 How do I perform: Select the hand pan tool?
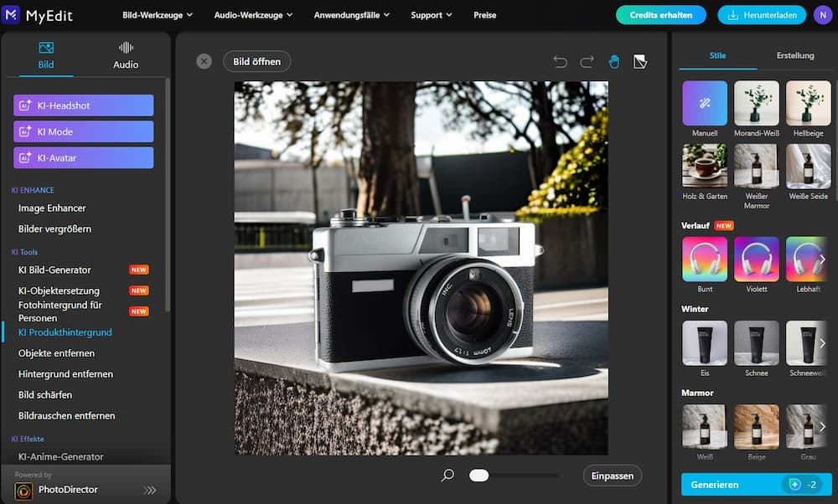[614, 62]
